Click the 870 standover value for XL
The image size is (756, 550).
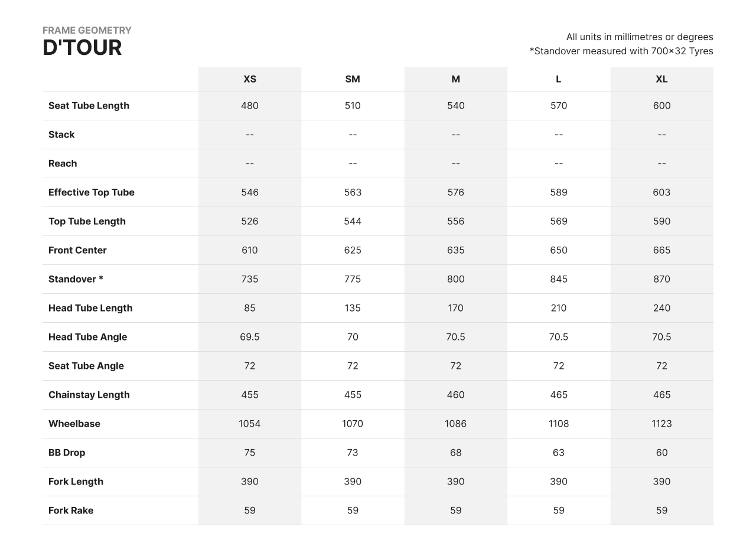click(x=661, y=279)
